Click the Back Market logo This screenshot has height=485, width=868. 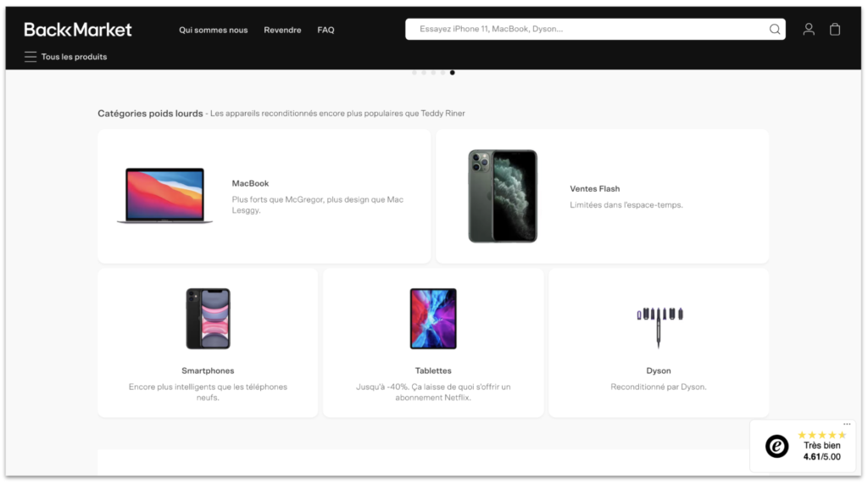[78, 30]
